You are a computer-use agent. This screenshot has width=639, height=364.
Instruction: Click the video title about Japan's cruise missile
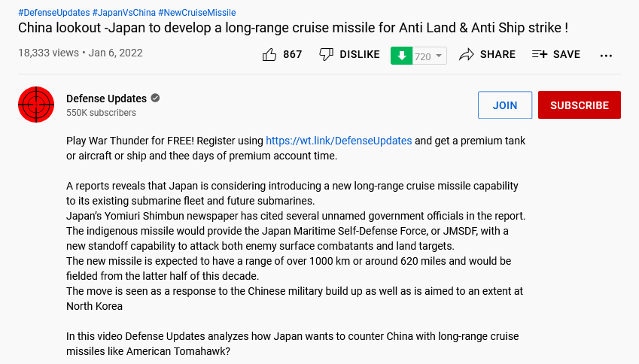(293, 29)
